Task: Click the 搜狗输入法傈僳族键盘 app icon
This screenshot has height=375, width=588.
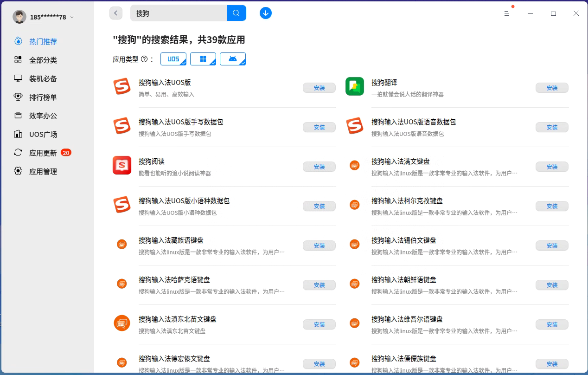Action: click(x=355, y=362)
